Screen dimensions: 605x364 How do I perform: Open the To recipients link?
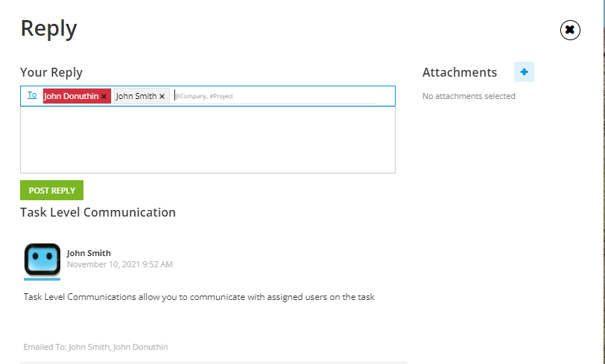point(32,95)
